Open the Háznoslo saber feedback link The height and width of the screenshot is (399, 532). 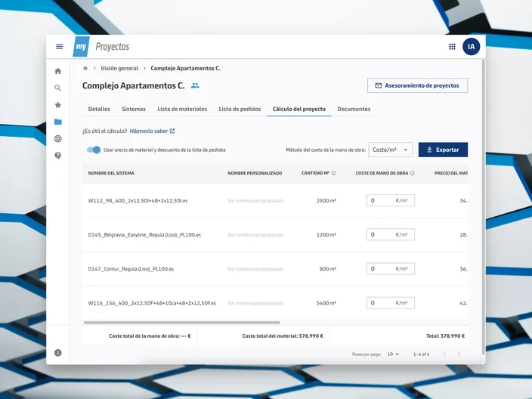(153, 131)
